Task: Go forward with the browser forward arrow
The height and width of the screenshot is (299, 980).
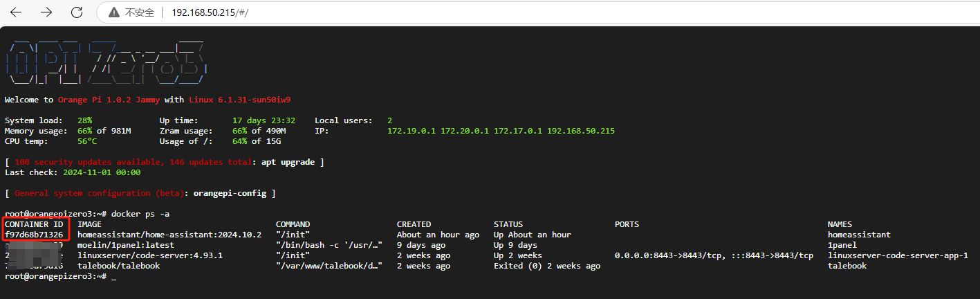Action: pyautogui.click(x=46, y=12)
